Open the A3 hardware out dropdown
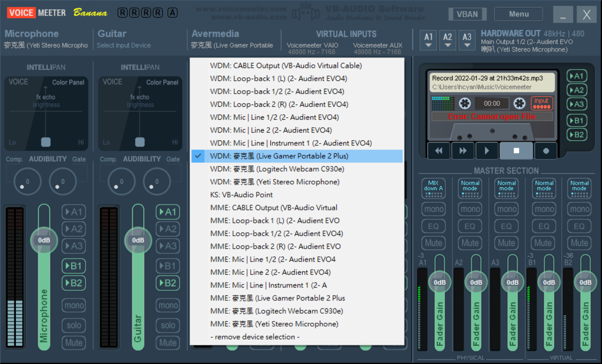This screenshot has width=602, height=364. click(467, 40)
